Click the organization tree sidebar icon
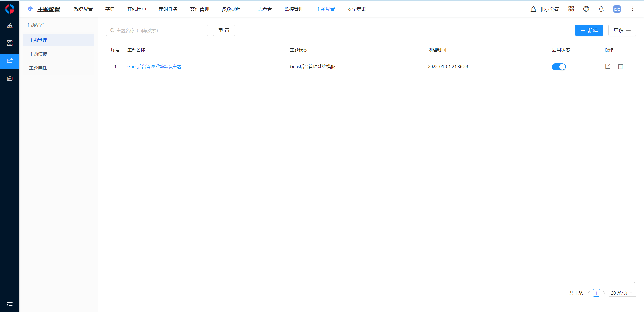The image size is (644, 312). 10,25
